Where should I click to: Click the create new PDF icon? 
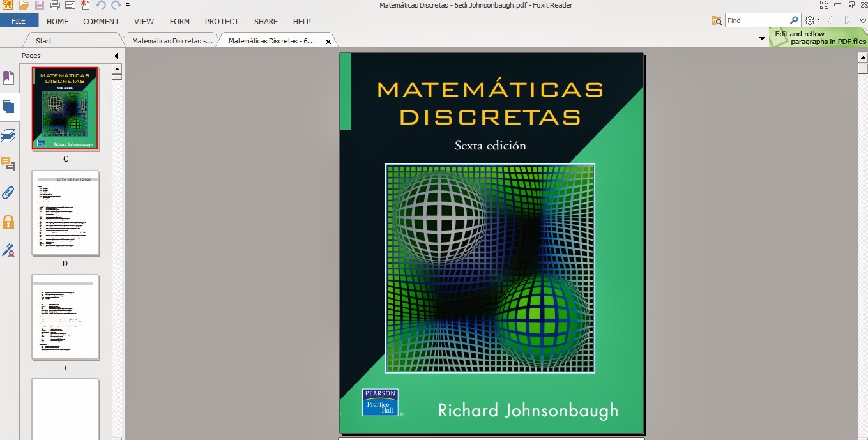(84, 5)
